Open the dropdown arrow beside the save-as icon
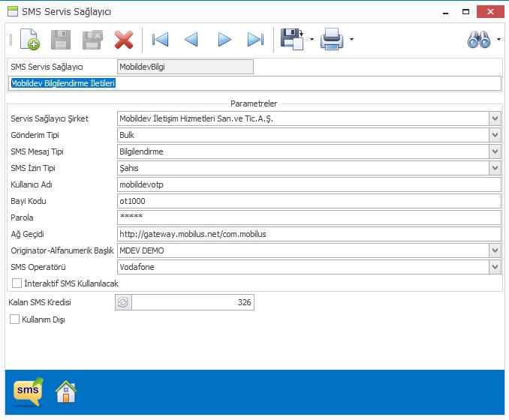The width and height of the screenshot is (509, 420). (x=312, y=40)
